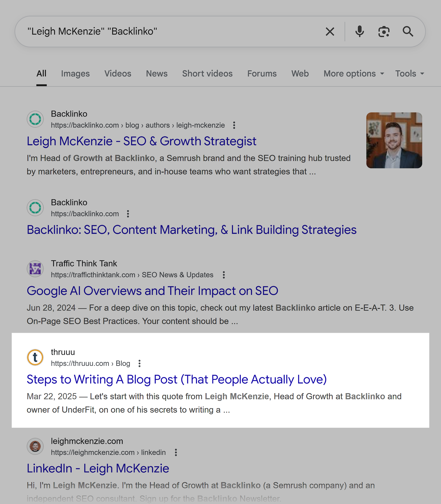The height and width of the screenshot is (504, 441).
Task: Click the leighmckenzie.com profile favicon
Action: pyautogui.click(x=35, y=446)
